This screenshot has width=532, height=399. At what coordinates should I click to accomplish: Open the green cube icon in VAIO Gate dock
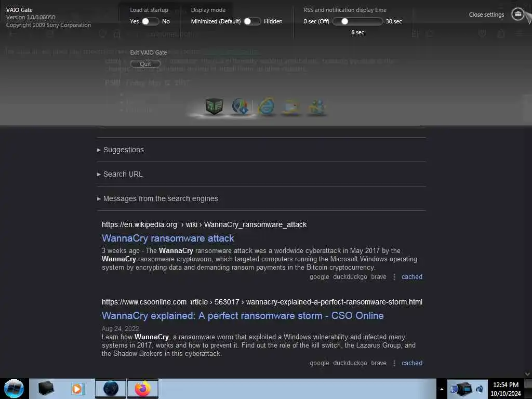(214, 106)
